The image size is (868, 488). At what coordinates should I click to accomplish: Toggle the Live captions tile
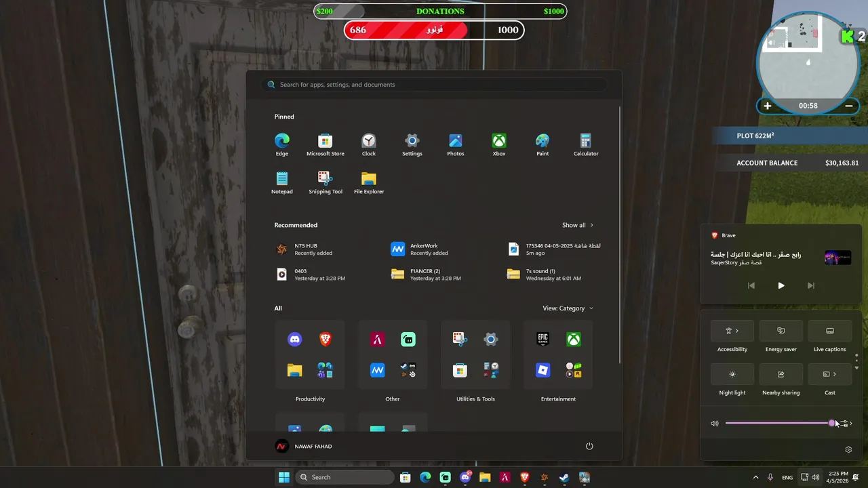[x=830, y=331]
